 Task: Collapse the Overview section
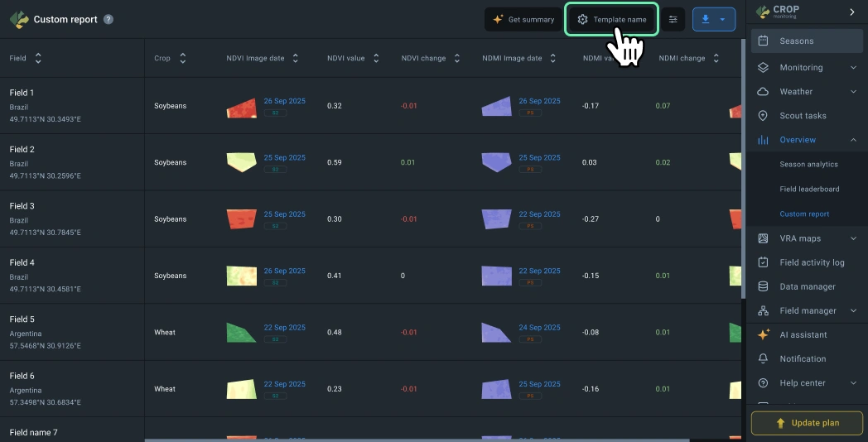pos(853,140)
